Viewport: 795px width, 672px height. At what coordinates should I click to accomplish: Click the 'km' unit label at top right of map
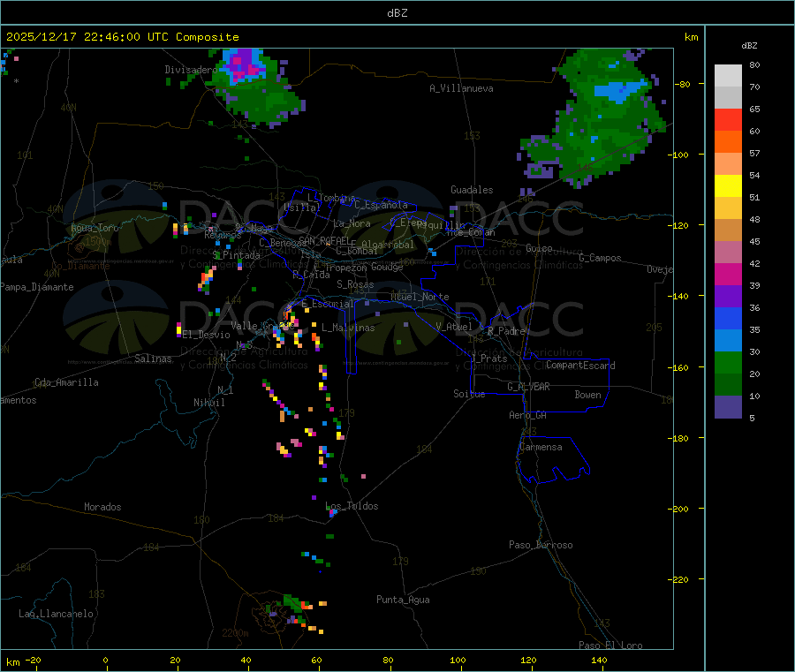click(691, 37)
